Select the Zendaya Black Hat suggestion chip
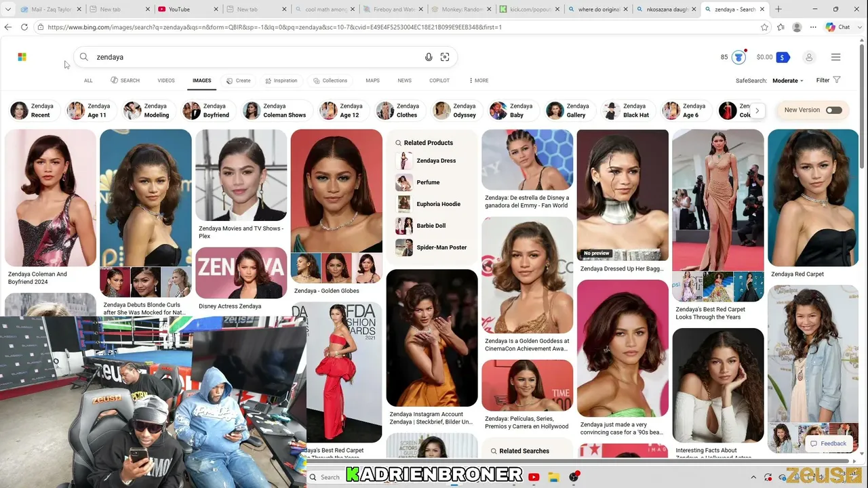 coord(627,110)
